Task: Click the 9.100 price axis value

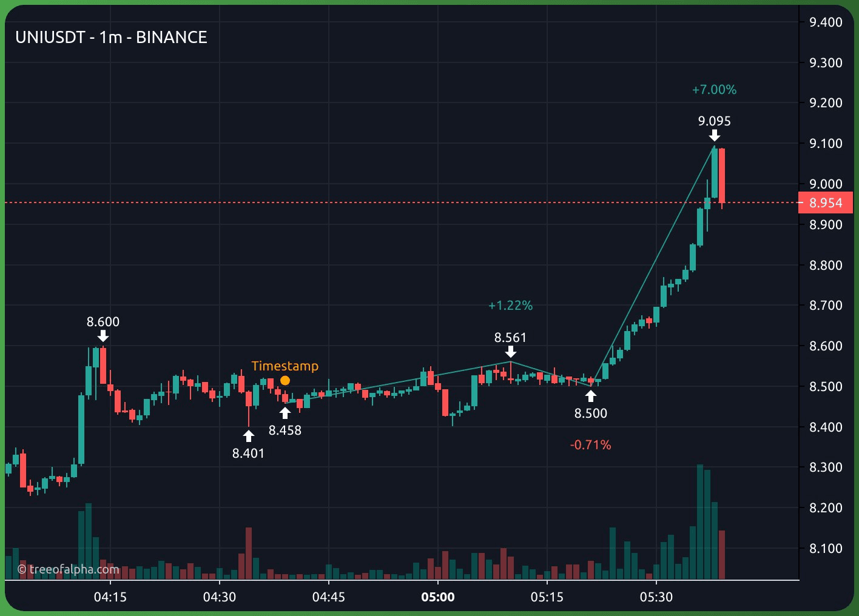Action: [x=826, y=144]
